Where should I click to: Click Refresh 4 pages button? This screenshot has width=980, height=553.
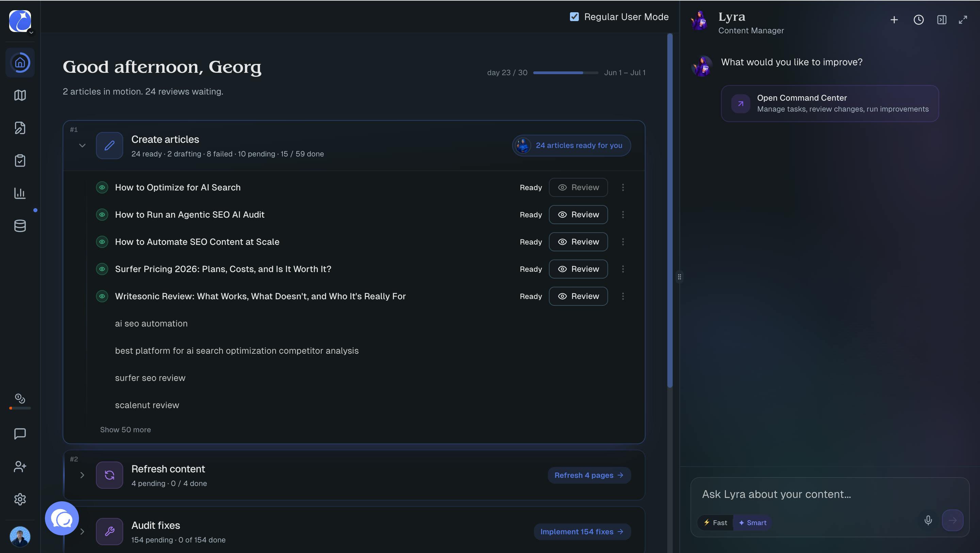pos(589,475)
